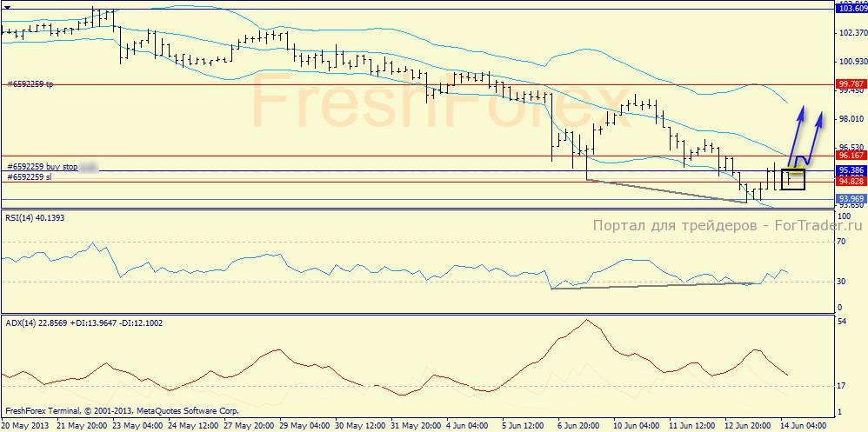Click the '12 Jun 20:00' time label
Screen dimensions: 868x432
[750, 426]
